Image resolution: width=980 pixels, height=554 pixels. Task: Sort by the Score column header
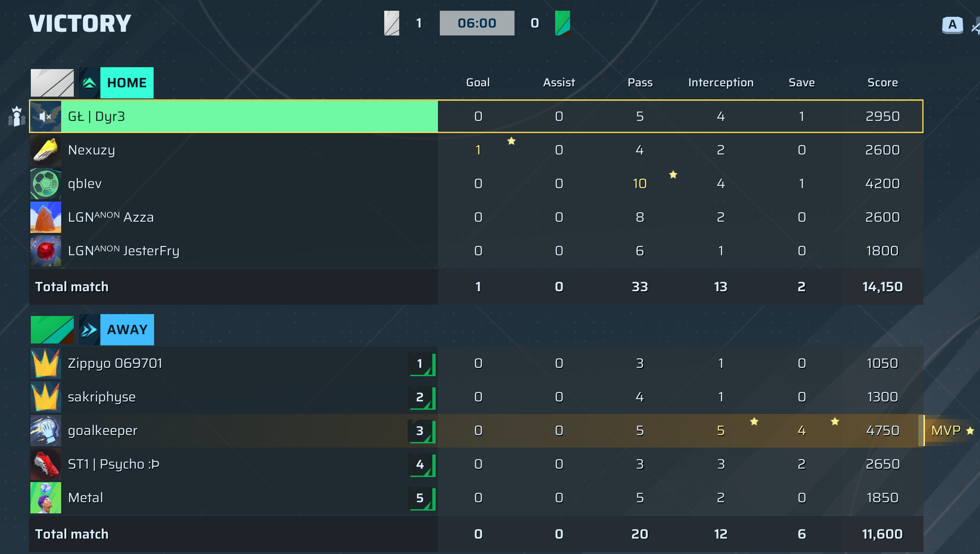click(882, 83)
